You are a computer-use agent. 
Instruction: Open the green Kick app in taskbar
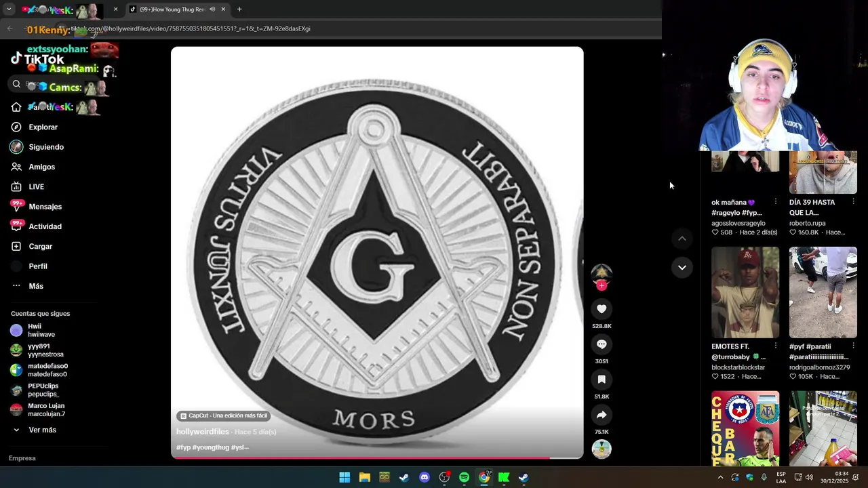504,477
